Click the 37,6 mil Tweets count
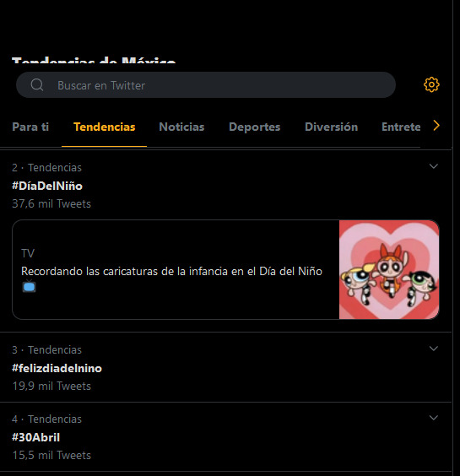 click(x=51, y=203)
